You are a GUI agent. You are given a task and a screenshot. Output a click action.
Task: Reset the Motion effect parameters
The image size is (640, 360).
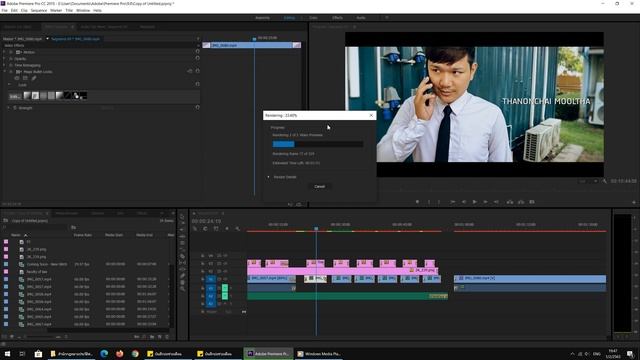point(198,52)
